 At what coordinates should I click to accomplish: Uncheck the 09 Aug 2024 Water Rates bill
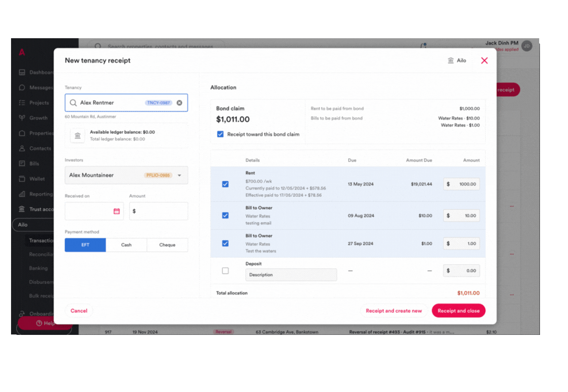225,216
